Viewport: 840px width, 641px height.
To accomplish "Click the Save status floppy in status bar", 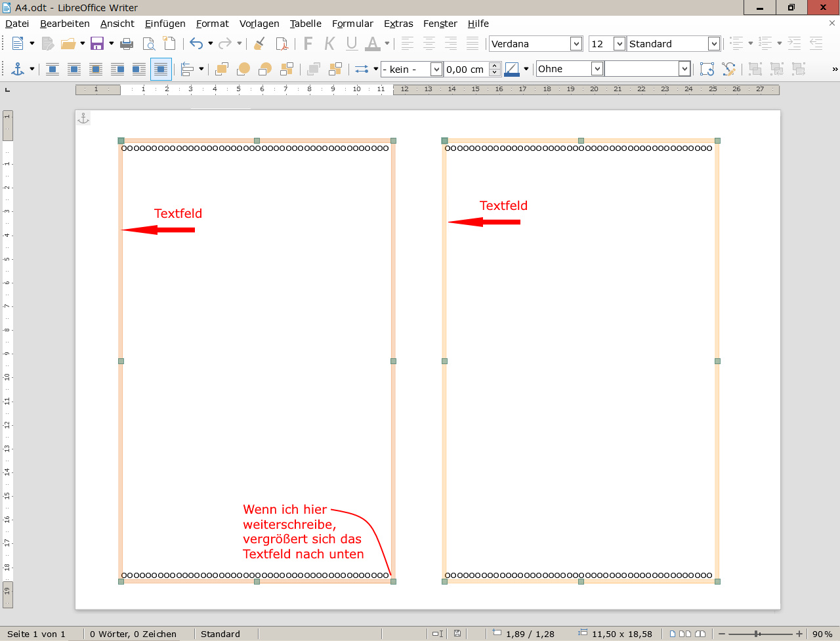I will (x=457, y=634).
